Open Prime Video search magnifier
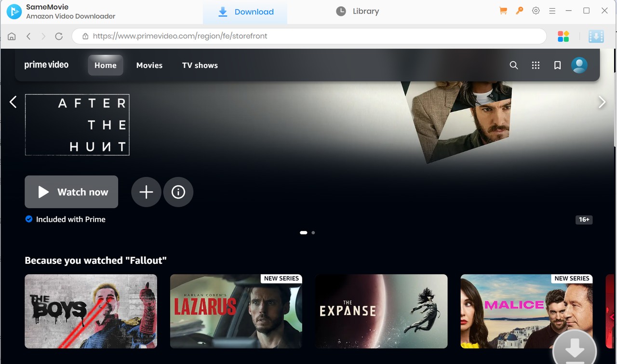The height and width of the screenshot is (364, 617). (514, 65)
